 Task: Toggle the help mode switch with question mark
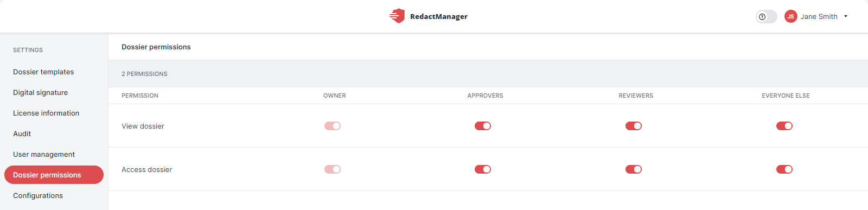(767, 17)
